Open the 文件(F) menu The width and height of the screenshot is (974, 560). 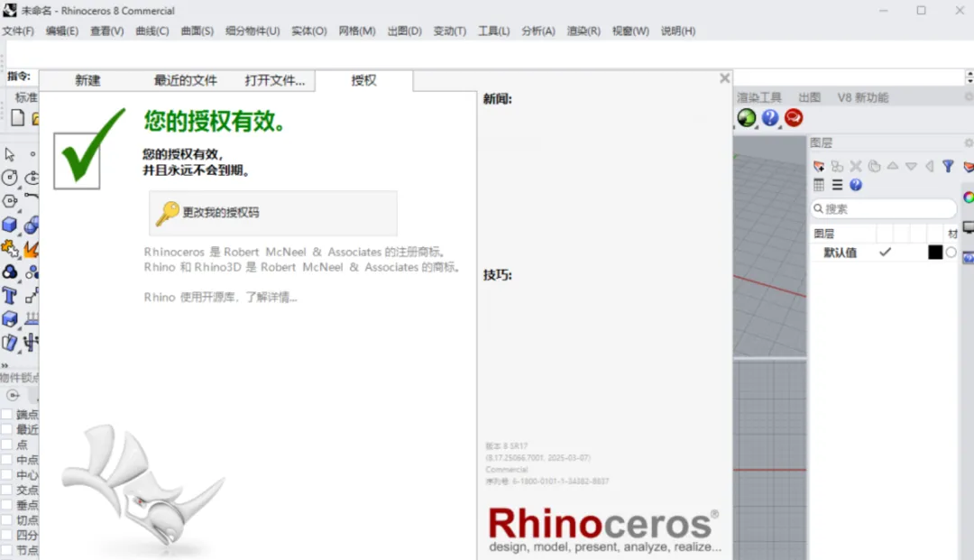(x=18, y=31)
